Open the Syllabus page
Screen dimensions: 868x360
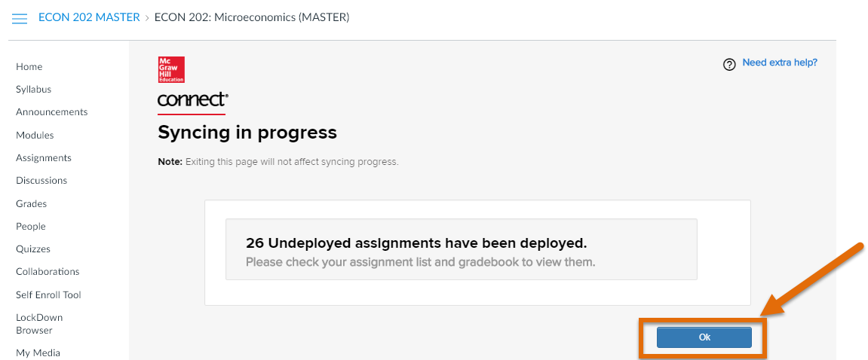click(33, 89)
